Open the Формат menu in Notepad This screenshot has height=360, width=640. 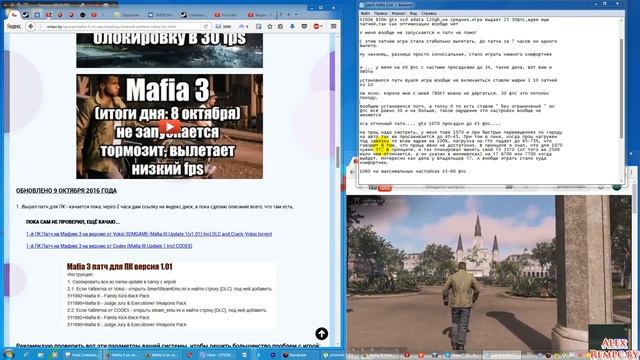pos(398,13)
